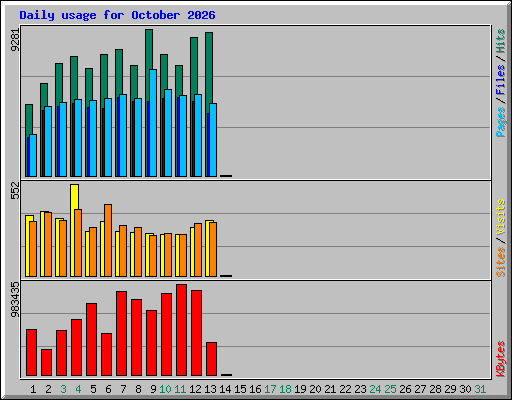Screen dimensions: 512x400
Task: Click day label 21 on the x-axis
Action: [330, 389]
